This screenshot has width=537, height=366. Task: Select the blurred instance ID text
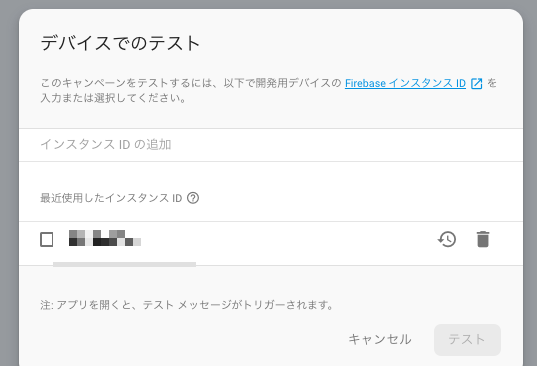tap(105, 238)
